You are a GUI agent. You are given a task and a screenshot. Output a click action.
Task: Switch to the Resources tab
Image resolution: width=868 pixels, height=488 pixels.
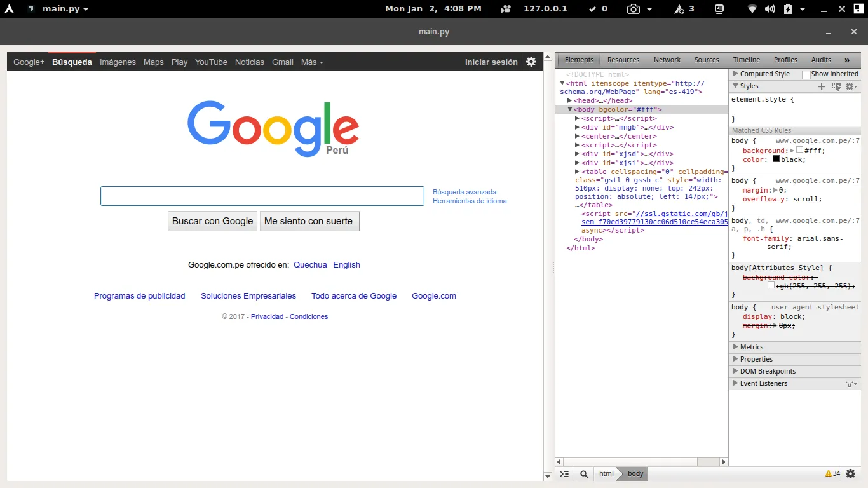point(623,60)
